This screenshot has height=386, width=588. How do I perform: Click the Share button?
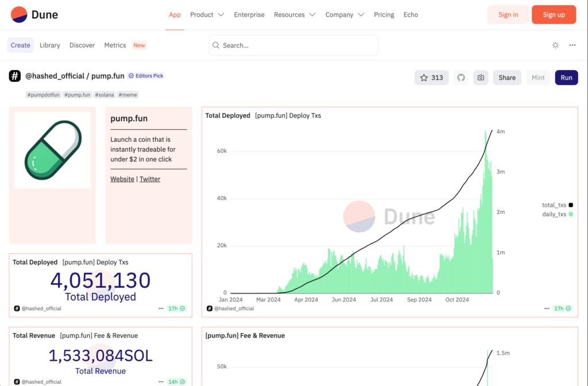point(507,78)
